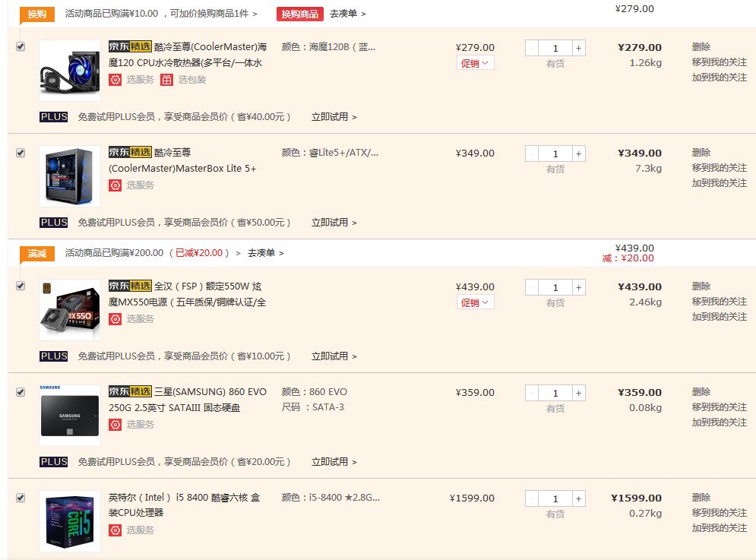756x560 pixels.
Task: Delete the FSP power supply from cart
Action: (x=701, y=286)
